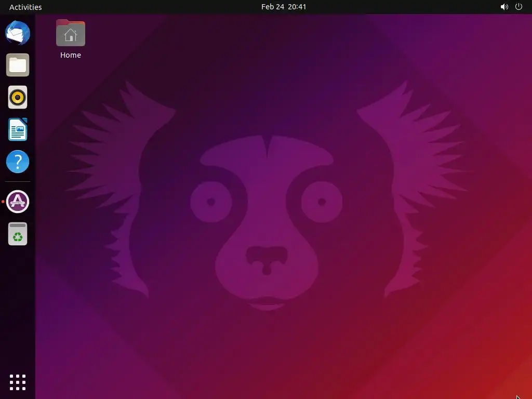Open the Activities overview
Viewport: 532px width, 399px height.
click(25, 7)
